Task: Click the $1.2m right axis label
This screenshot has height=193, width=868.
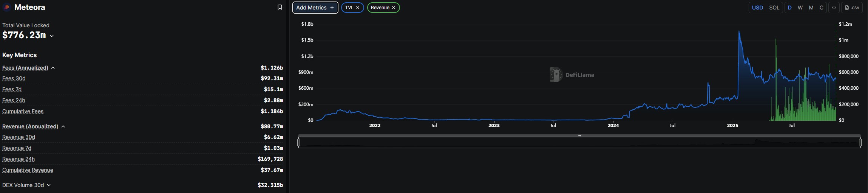Action: (x=845, y=24)
